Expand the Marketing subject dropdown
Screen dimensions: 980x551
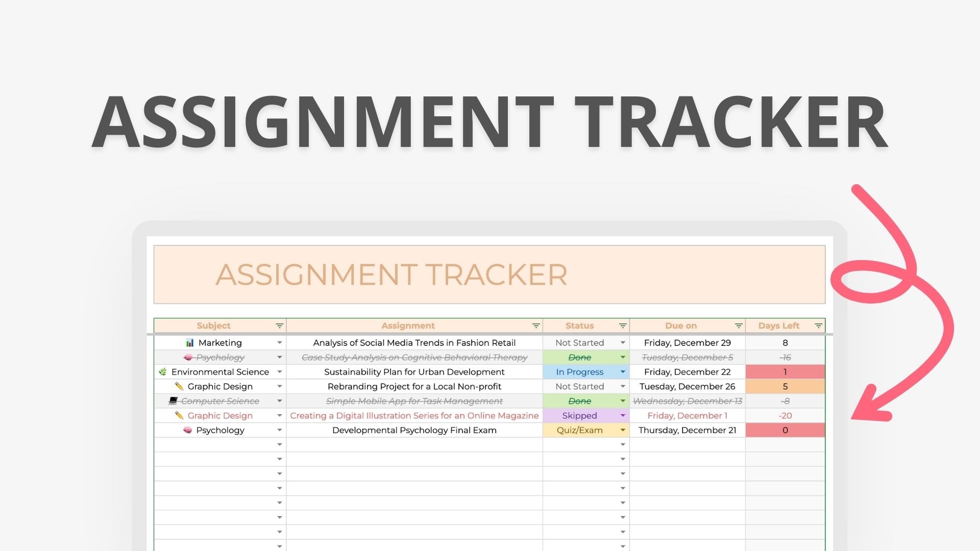pyautogui.click(x=280, y=342)
